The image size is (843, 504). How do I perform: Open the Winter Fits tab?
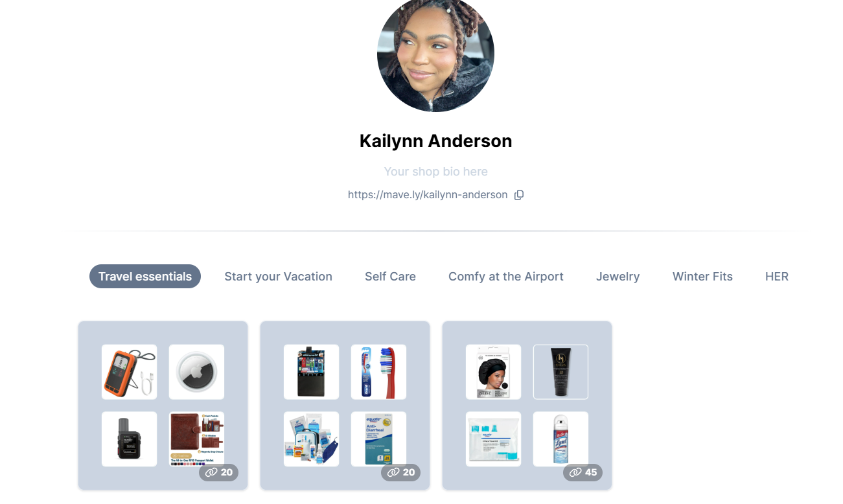coord(702,277)
